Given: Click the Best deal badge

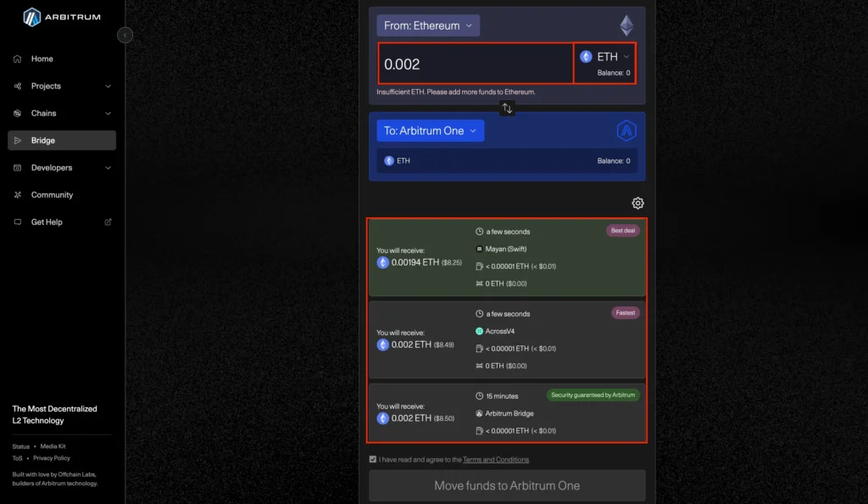Looking at the screenshot, I should click(x=623, y=231).
